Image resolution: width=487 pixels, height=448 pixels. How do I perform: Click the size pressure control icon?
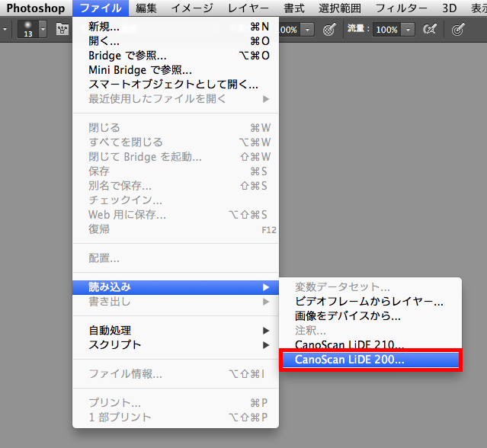(457, 30)
